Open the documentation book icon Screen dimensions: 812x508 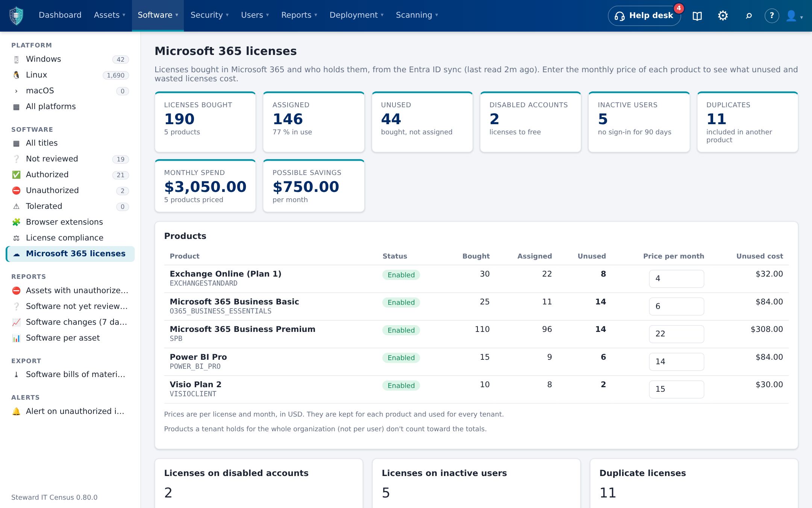click(697, 16)
